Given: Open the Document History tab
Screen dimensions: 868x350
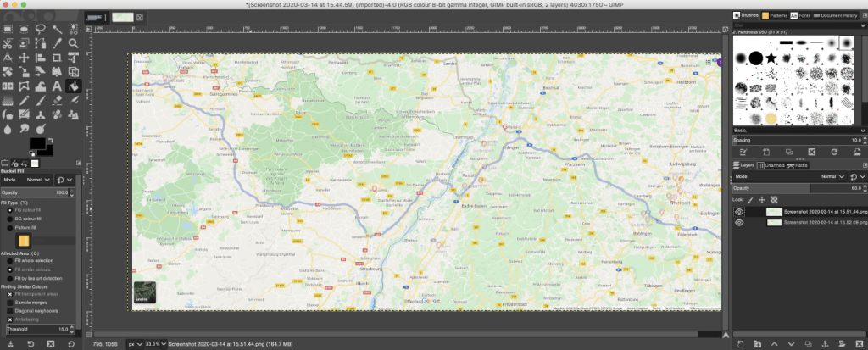Looking at the screenshot, I should tap(836, 15).
